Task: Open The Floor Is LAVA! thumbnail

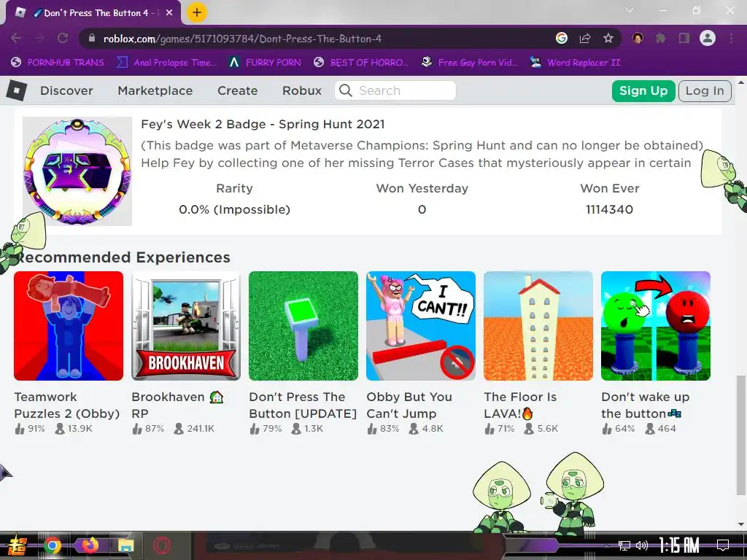Action: [538, 326]
